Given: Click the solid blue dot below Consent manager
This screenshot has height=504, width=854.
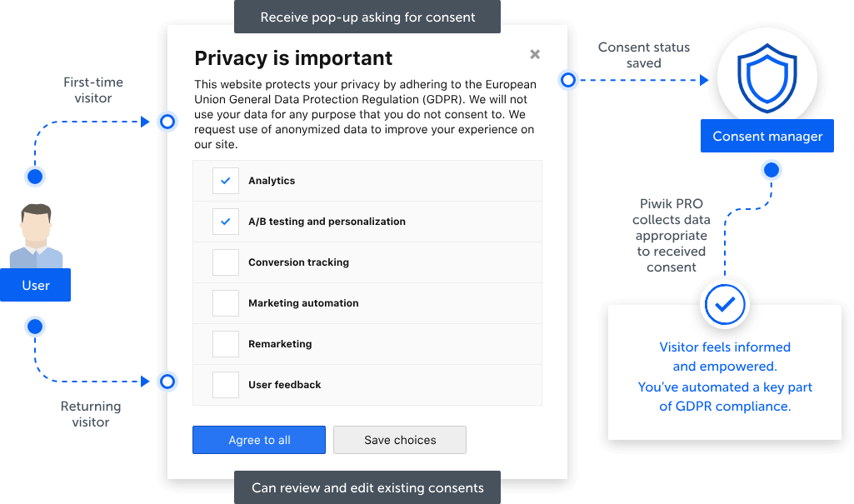Looking at the screenshot, I should click(772, 170).
